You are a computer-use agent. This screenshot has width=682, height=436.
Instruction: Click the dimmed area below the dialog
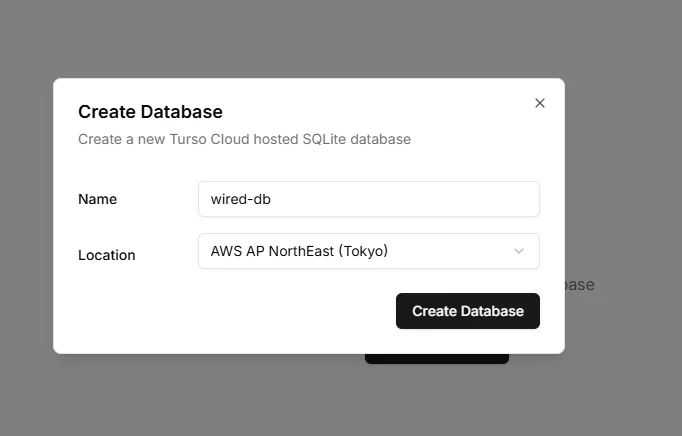point(200,395)
